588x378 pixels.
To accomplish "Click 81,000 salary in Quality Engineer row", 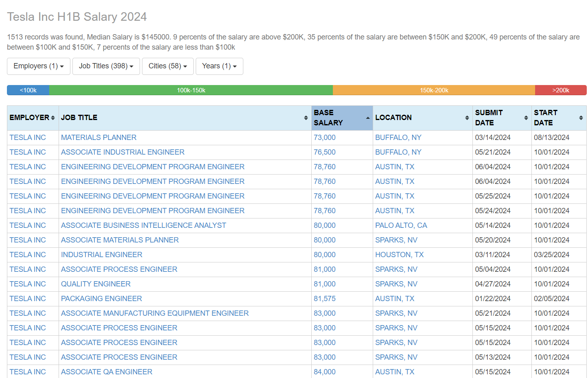I will (x=325, y=284).
